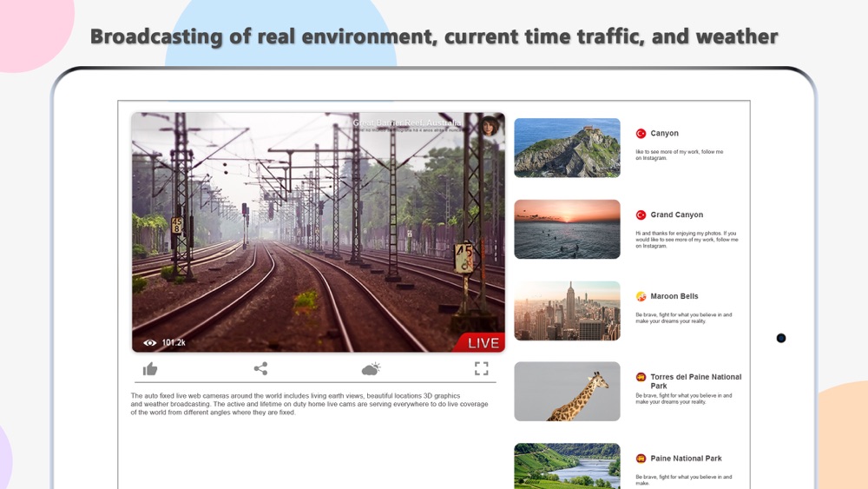This screenshot has height=489, width=868.
Task: Open the giraffe thumbnail
Action: pos(567,392)
